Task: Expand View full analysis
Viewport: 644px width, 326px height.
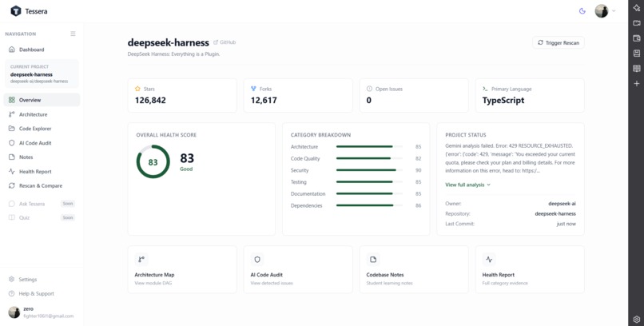Action: coord(467,185)
